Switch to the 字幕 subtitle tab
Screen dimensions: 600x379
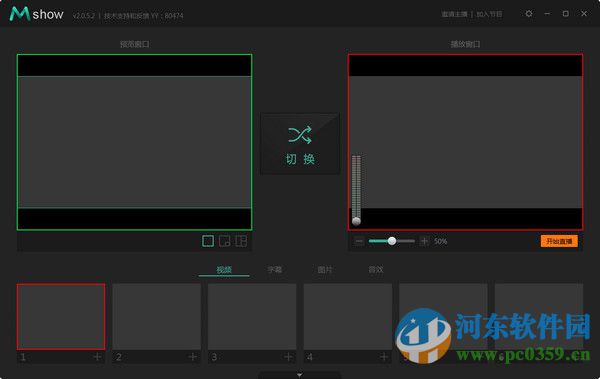(x=274, y=270)
